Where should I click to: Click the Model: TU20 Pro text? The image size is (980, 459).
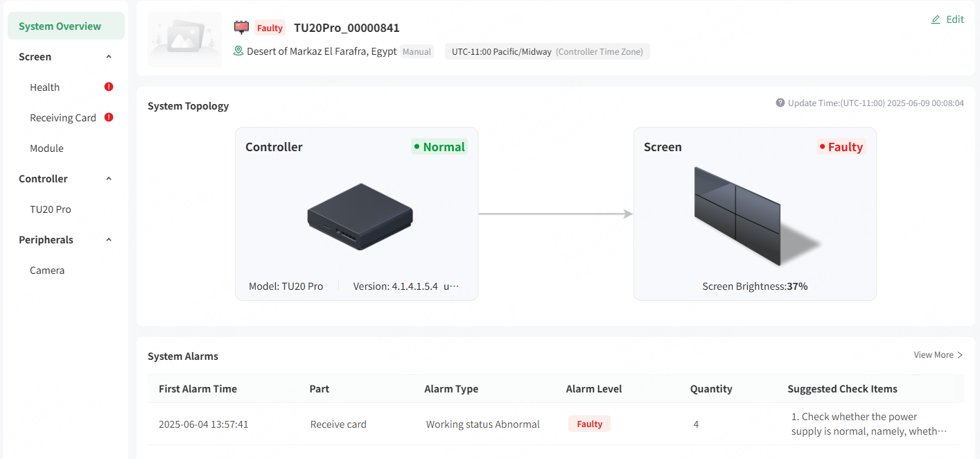pyautogui.click(x=286, y=286)
